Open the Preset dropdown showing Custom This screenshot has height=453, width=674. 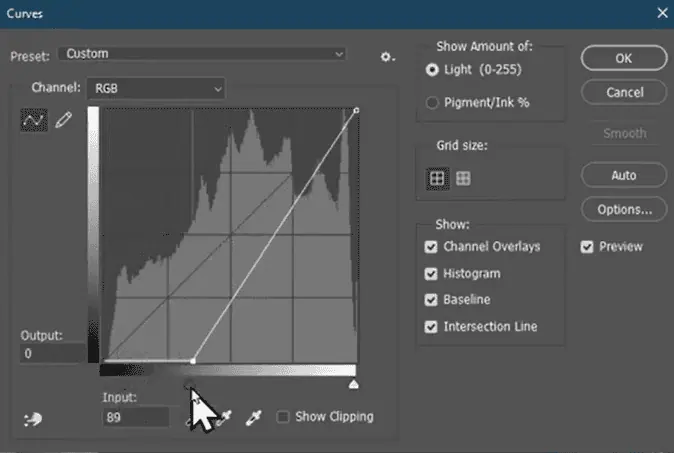tap(202, 54)
